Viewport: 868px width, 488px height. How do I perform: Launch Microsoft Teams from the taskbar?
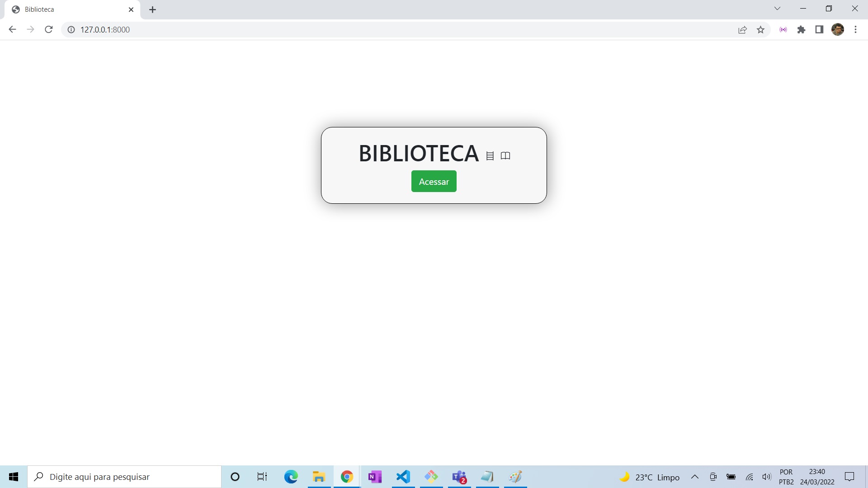[460, 477]
